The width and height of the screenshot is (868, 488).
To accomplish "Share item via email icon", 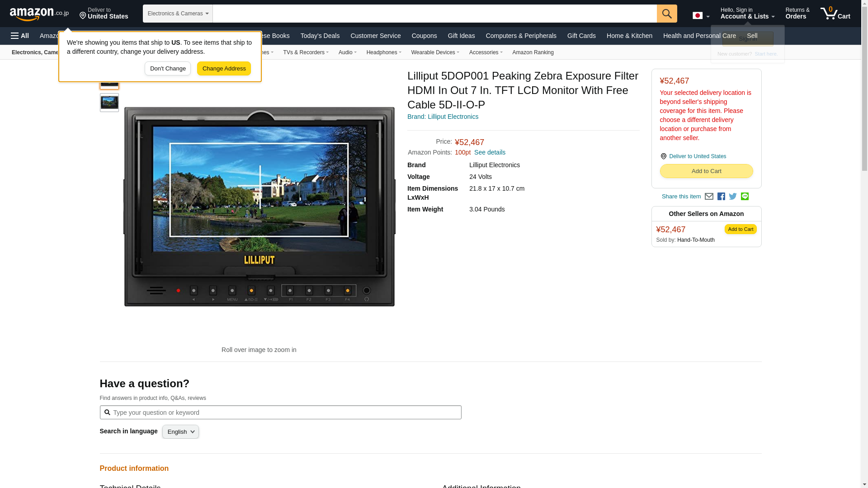I will (709, 197).
